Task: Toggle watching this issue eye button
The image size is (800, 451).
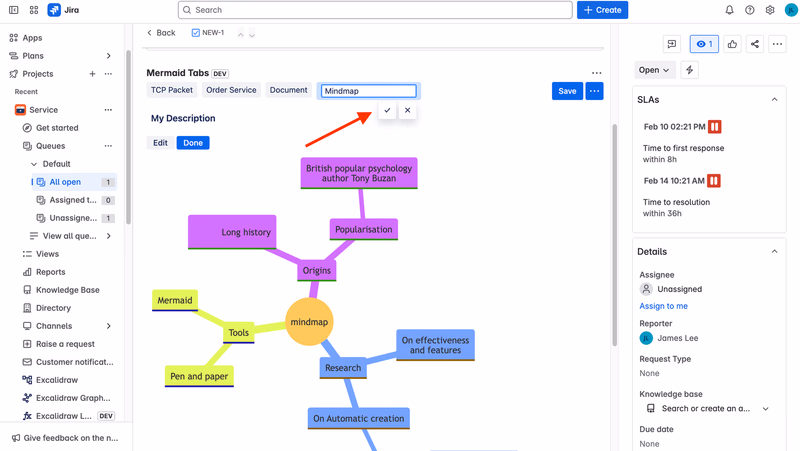Action: 704,44
